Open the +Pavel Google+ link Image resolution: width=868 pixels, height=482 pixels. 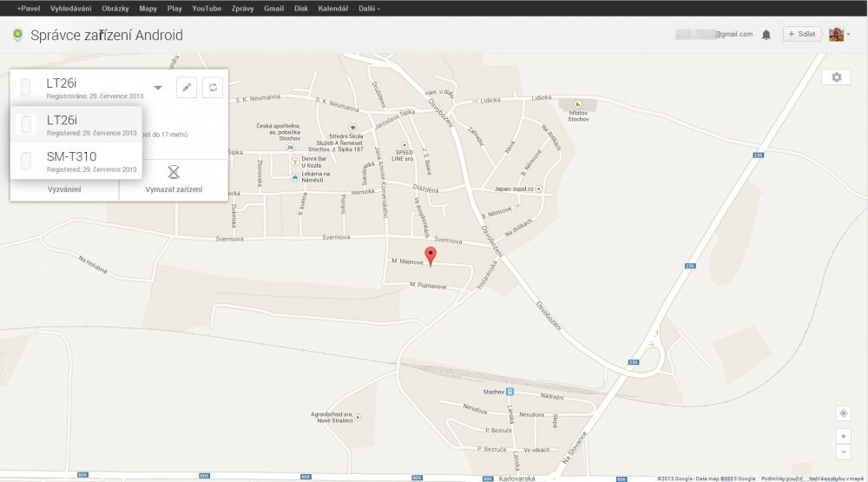pyautogui.click(x=29, y=9)
